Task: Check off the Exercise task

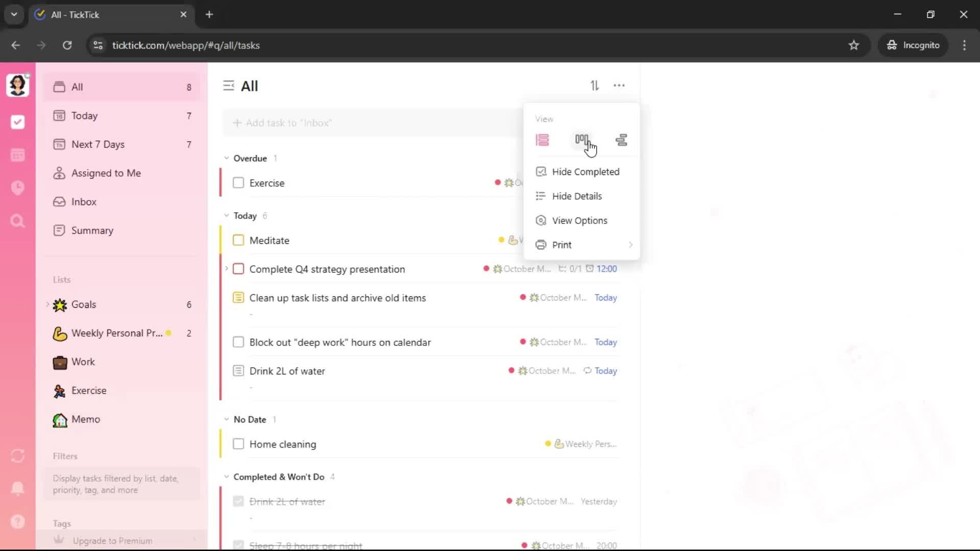Action: click(238, 183)
